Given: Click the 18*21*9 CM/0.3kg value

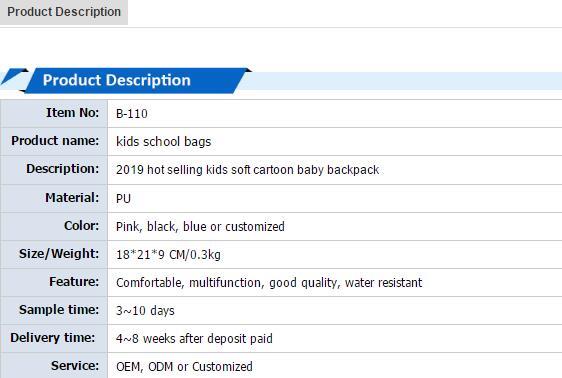Looking at the screenshot, I should (x=168, y=255).
